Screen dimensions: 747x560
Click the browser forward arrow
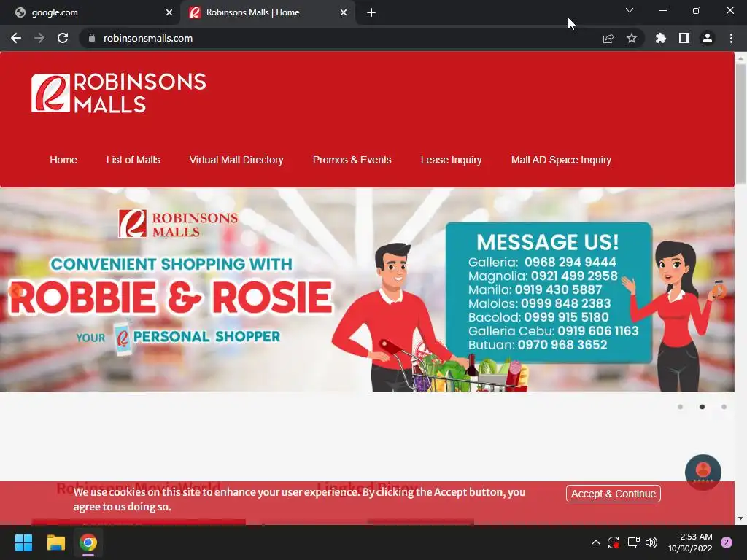pyautogui.click(x=39, y=38)
